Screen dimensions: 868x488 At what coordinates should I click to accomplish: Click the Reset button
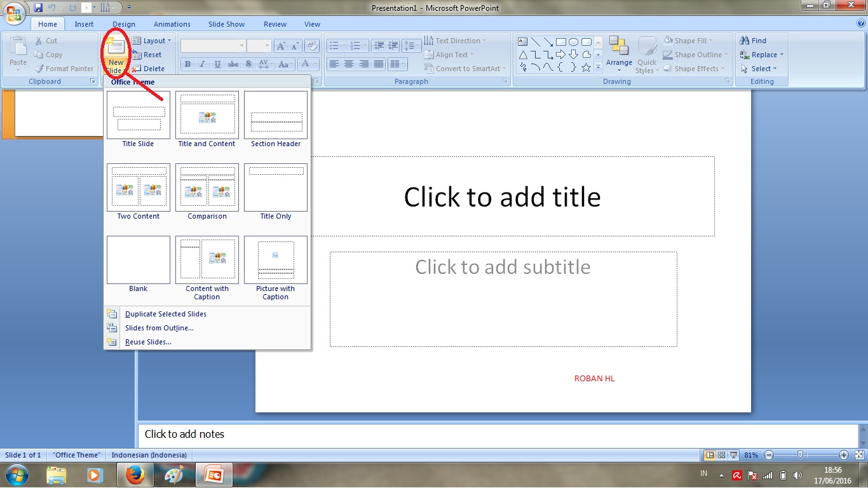(147, 55)
